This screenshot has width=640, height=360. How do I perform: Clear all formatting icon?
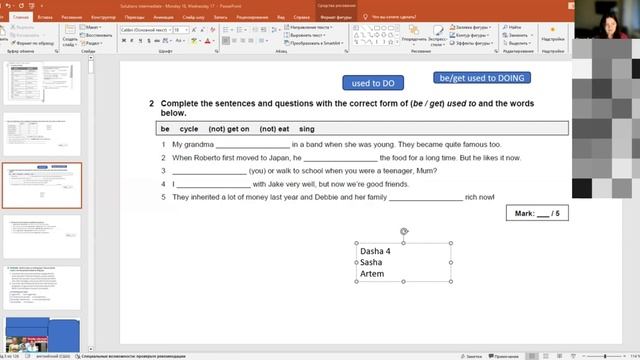click(213, 30)
